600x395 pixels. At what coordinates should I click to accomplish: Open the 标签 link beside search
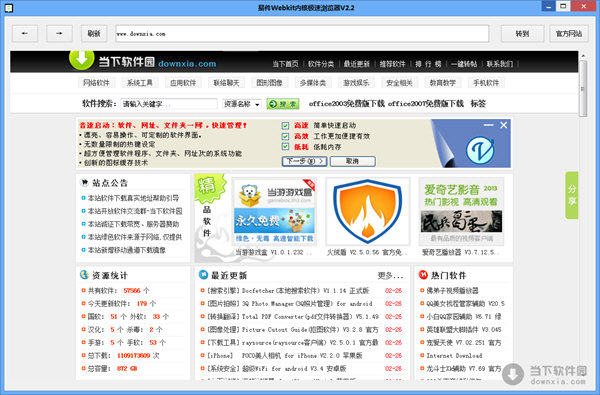click(478, 103)
